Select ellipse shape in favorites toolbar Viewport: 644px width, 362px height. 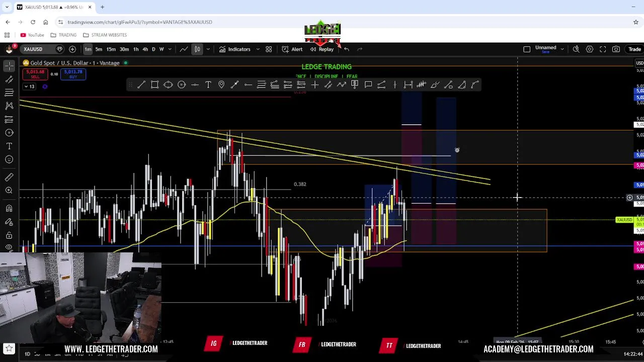click(168, 84)
